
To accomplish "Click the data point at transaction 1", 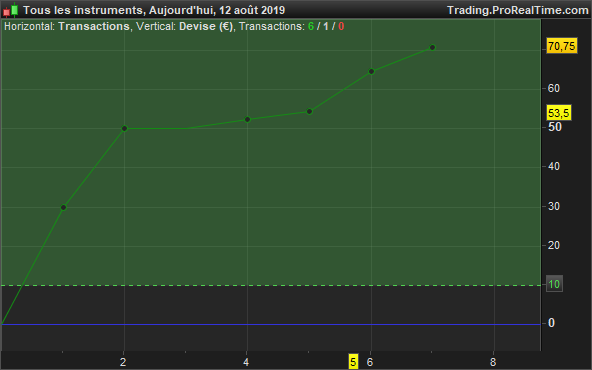I will [63, 207].
